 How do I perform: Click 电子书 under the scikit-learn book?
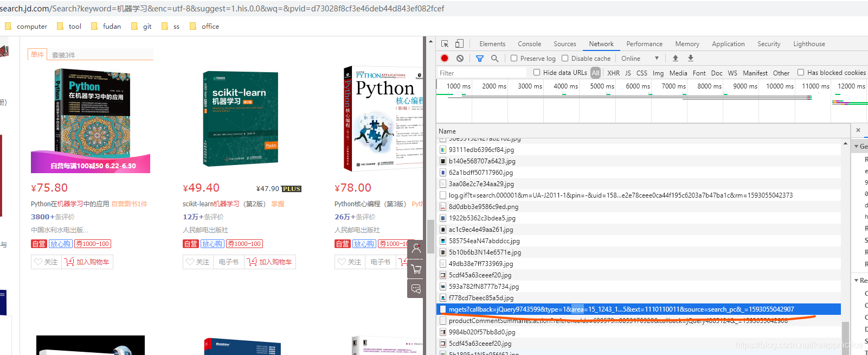point(228,262)
